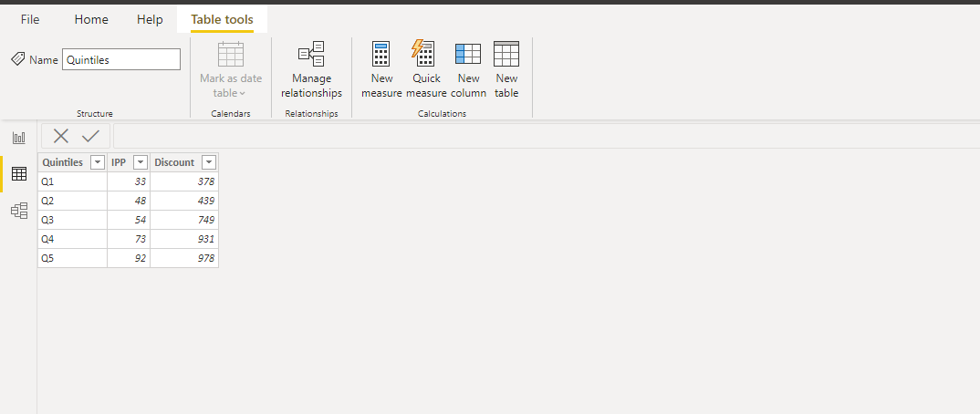Switch to Report view in sidebar
980x414 pixels.
19,138
